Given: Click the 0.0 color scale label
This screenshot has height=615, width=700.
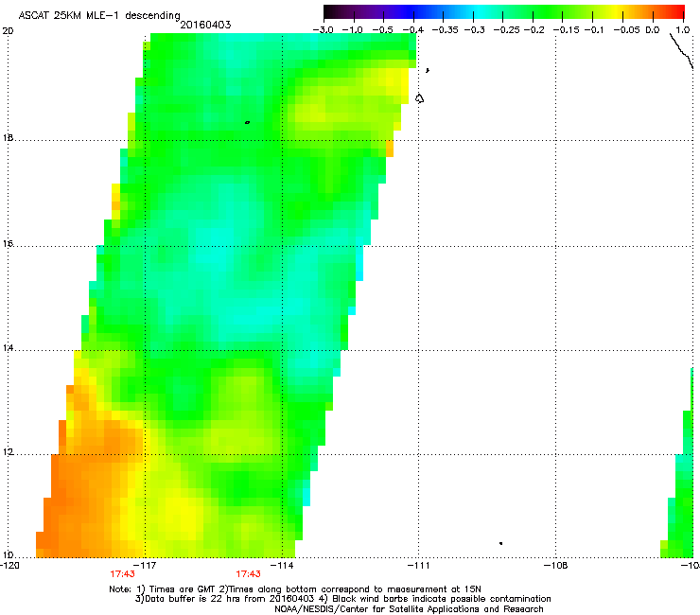Looking at the screenshot, I should (x=653, y=30).
